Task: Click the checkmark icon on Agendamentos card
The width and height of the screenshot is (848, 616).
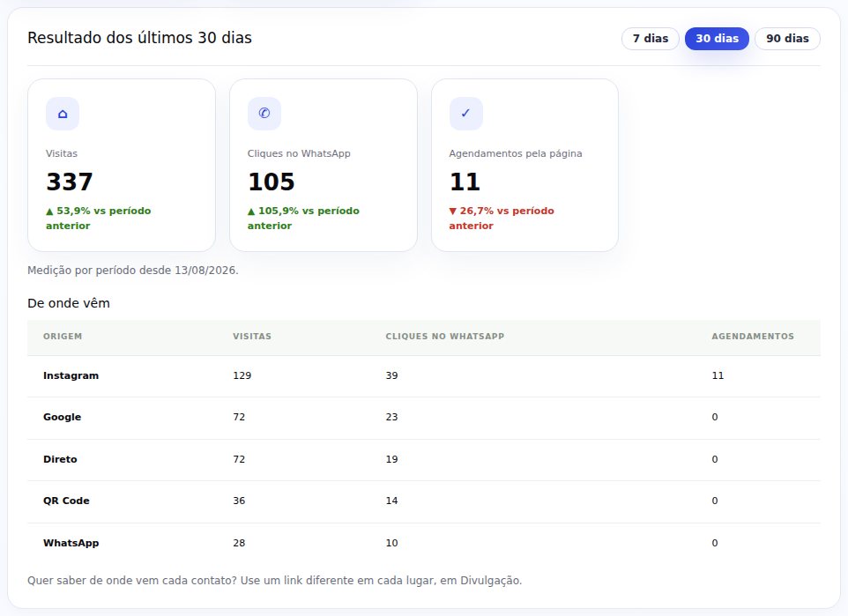Action: (465, 114)
